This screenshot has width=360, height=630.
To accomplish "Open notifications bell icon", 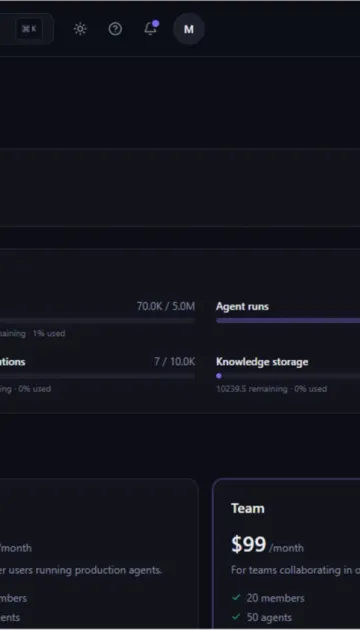I will pos(151,29).
